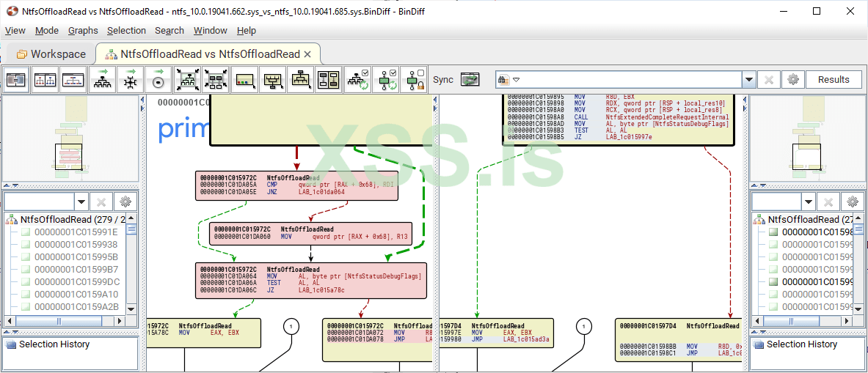868x373 pixels.
Task: Open search settings gear in main toolbar
Action: (x=792, y=80)
